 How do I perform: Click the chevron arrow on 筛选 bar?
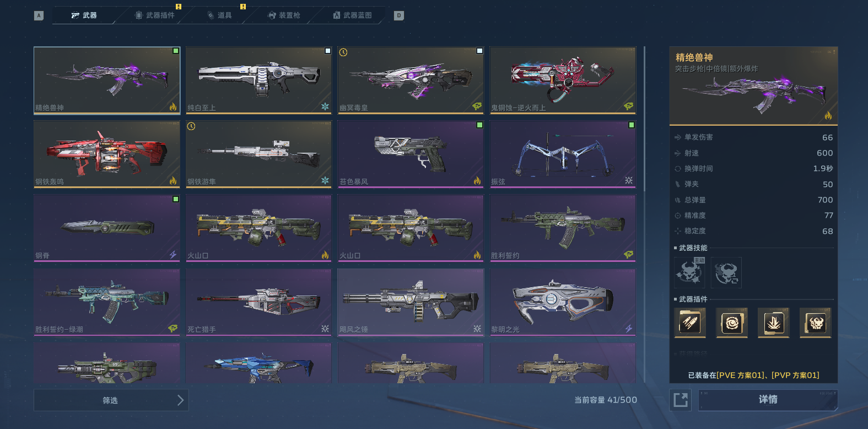pos(180,400)
